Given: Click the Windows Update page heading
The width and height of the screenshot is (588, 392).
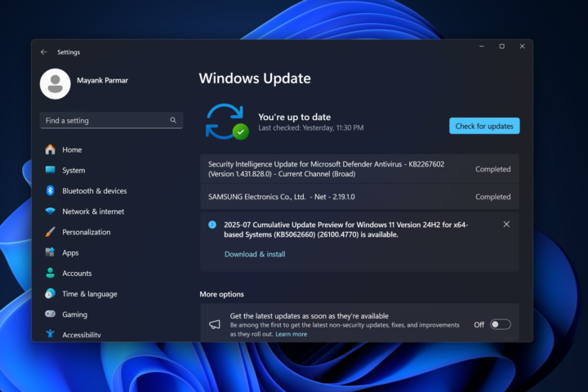Looking at the screenshot, I should [255, 78].
